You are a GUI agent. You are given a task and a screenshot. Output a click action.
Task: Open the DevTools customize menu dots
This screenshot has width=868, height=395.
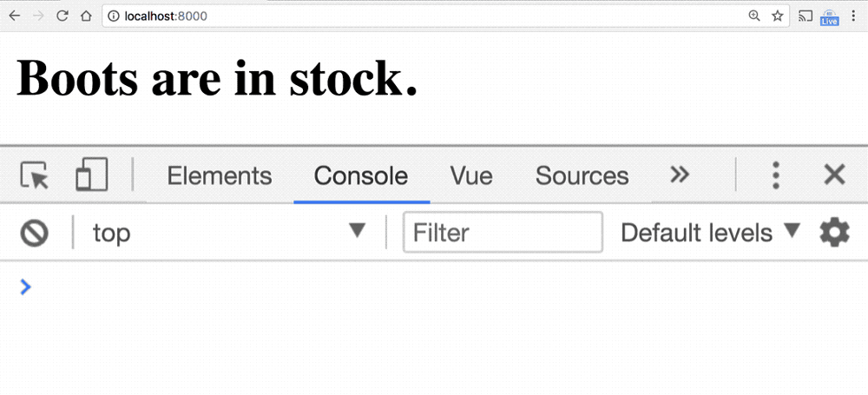coord(776,175)
